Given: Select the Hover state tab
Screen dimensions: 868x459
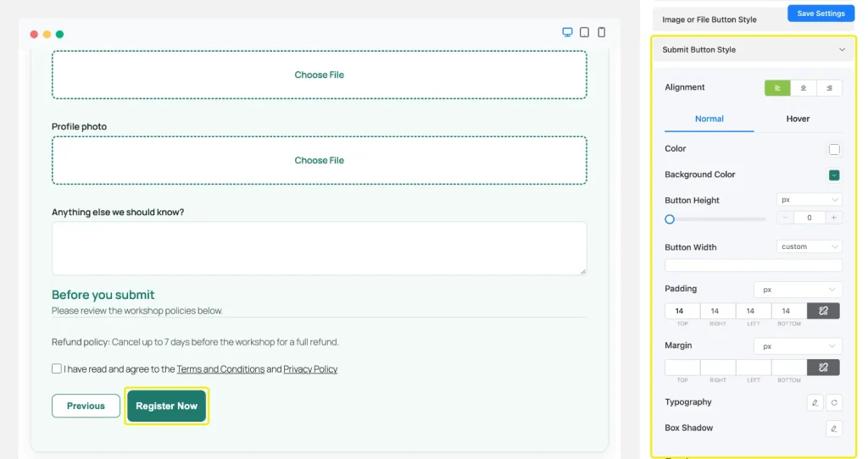Looking at the screenshot, I should coord(798,119).
